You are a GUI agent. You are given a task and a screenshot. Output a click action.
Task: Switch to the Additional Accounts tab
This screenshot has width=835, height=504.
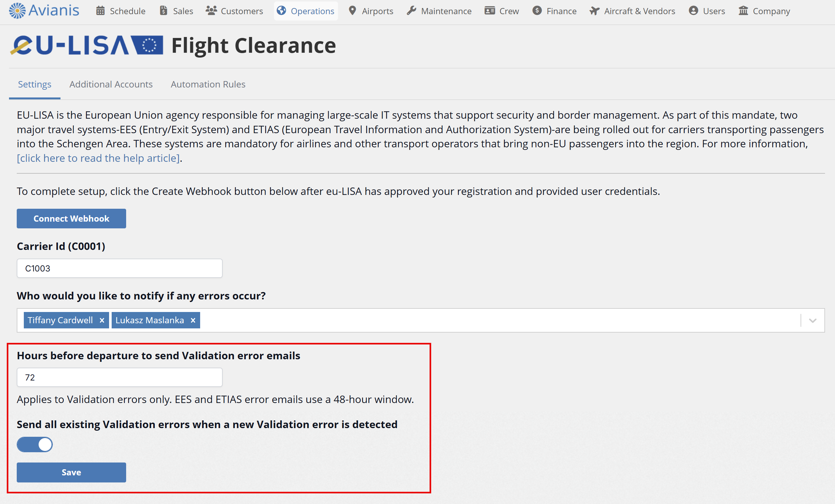111,84
